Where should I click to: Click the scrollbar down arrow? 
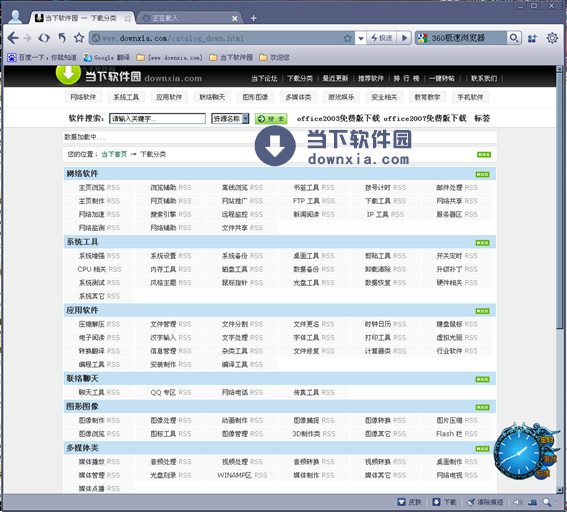tap(559, 490)
